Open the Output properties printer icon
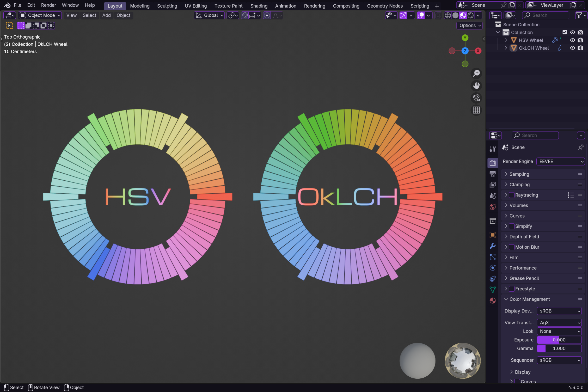 click(x=492, y=174)
